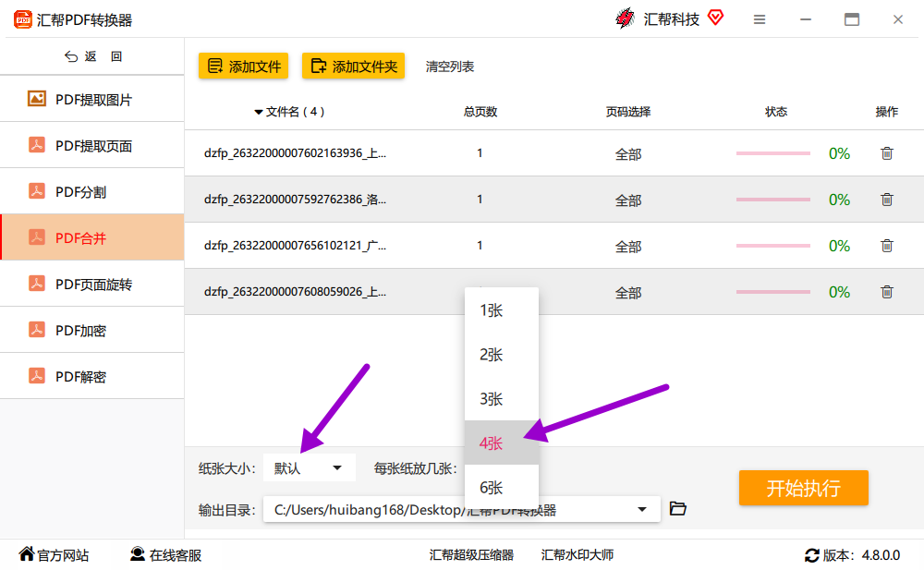Click the output path text field
The height and width of the screenshot is (570, 924).
[x=461, y=509]
